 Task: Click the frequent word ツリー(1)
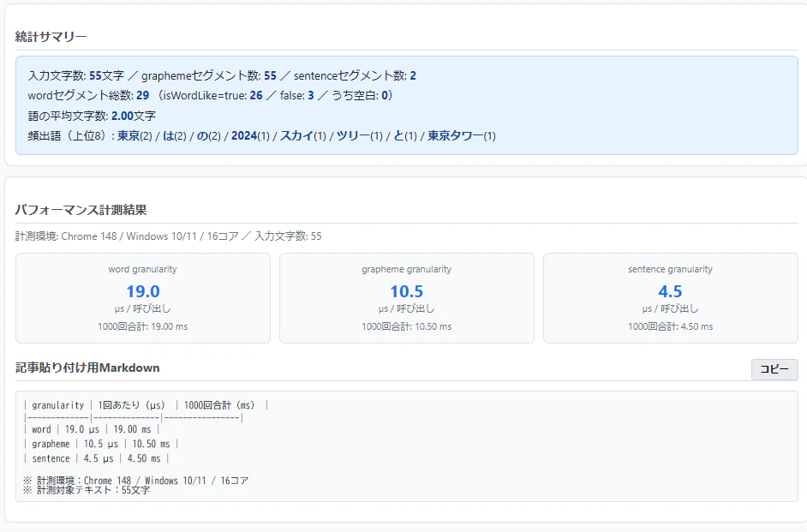pos(360,136)
